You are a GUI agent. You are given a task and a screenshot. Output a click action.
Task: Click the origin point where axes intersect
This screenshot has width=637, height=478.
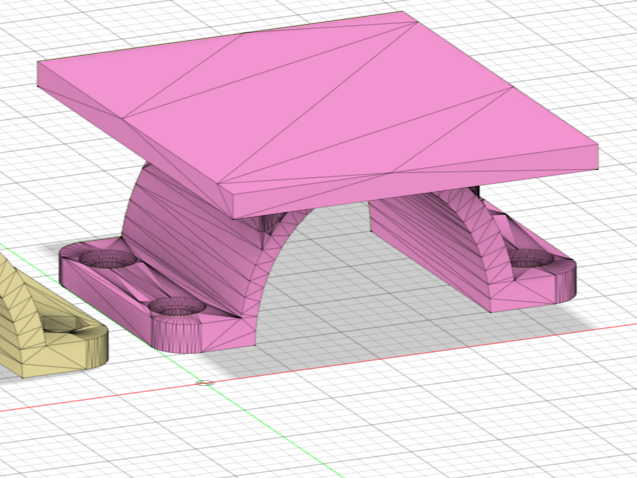click(205, 383)
